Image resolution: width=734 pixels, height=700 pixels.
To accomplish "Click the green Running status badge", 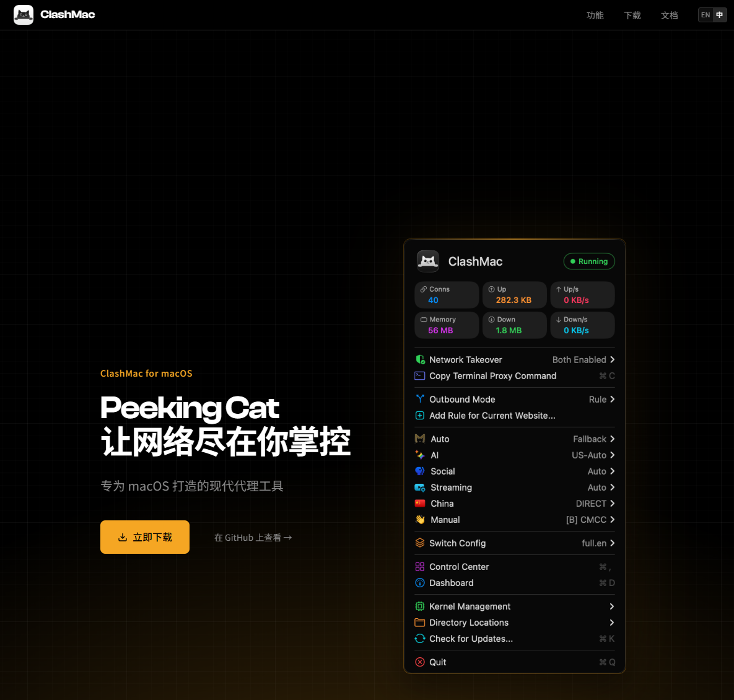I will (x=589, y=261).
